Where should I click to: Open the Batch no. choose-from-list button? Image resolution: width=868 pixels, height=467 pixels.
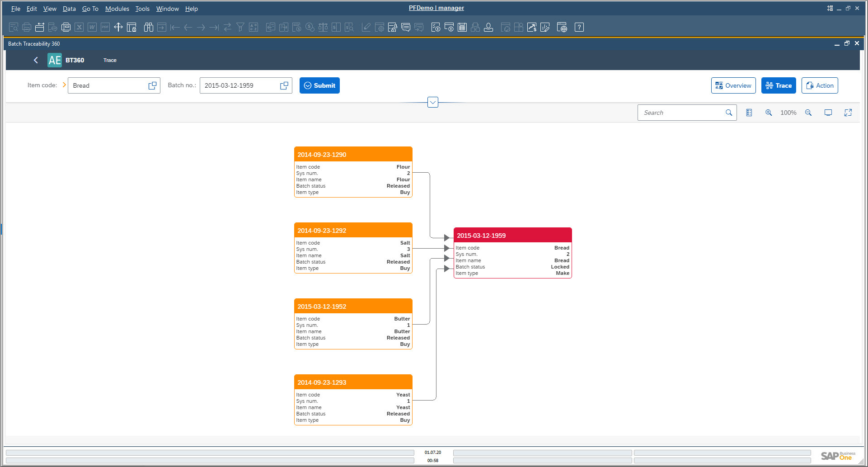284,85
